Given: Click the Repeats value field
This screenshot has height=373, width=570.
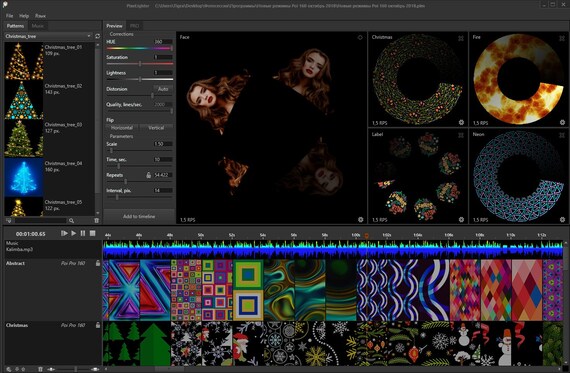Looking at the screenshot, I should [162, 175].
